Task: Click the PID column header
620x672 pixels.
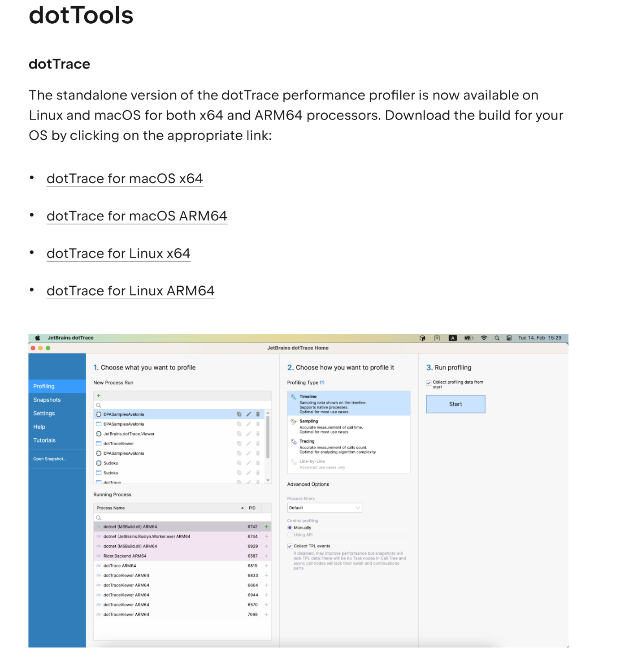Action: pyautogui.click(x=254, y=508)
